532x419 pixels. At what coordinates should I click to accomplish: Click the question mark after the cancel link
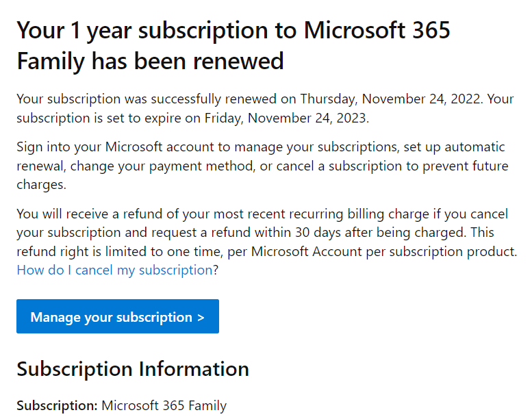tap(216, 270)
